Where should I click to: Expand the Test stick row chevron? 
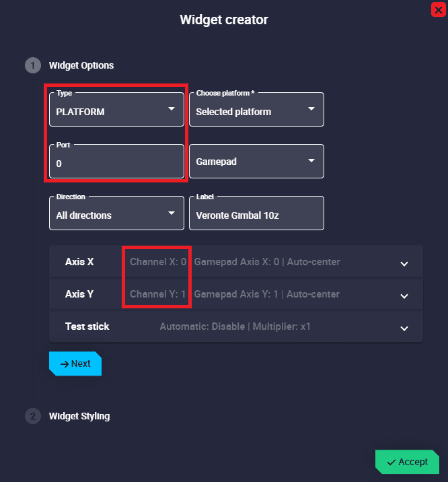tap(404, 329)
